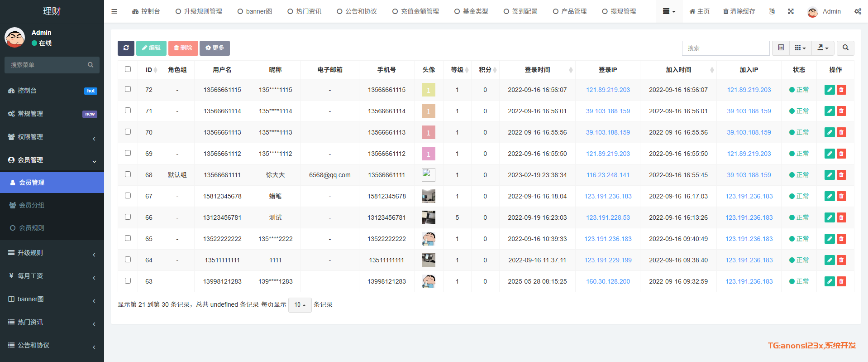
Task: Expand the 热门资讯 sidebar menu
Action: 52,322
